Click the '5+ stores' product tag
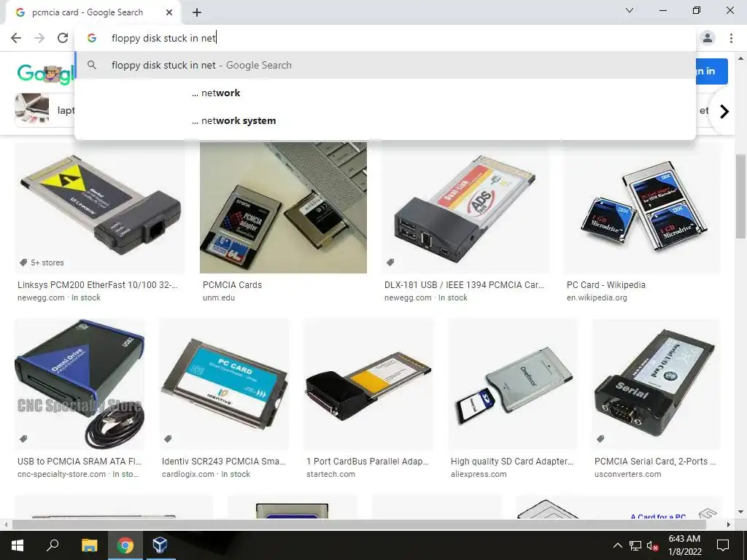 click(x=42, y=262)
